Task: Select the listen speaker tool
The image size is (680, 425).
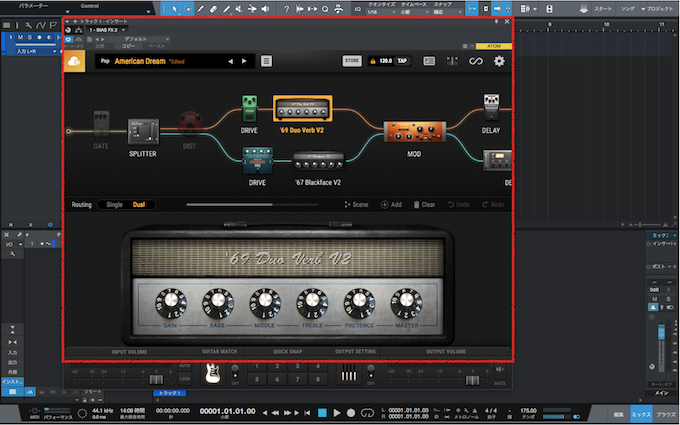Action: tap(265, 8)
